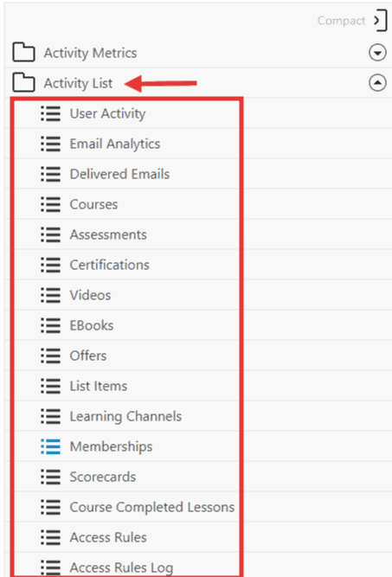Screen dimensions: 392x577
Task: Select the Assessments entry
Action: 108,234
